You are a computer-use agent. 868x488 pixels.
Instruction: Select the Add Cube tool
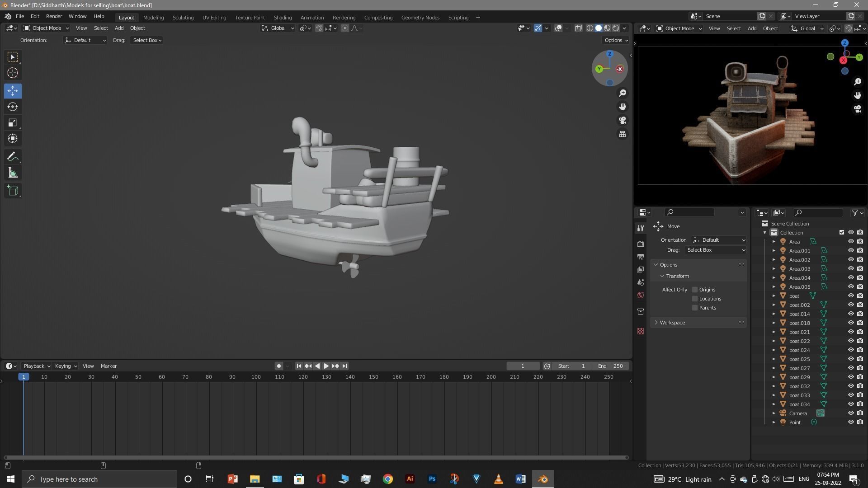point(13,191)
